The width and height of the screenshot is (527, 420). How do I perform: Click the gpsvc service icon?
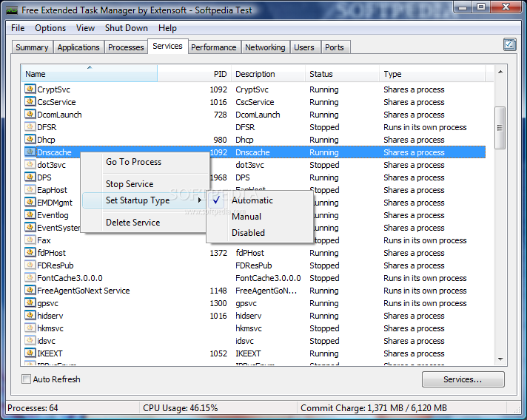point(30,303)
